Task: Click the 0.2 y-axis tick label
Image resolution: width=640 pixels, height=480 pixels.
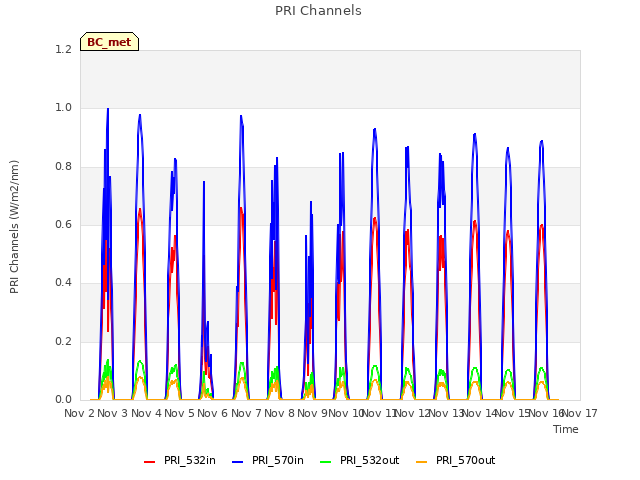Action: click(63, 341)
